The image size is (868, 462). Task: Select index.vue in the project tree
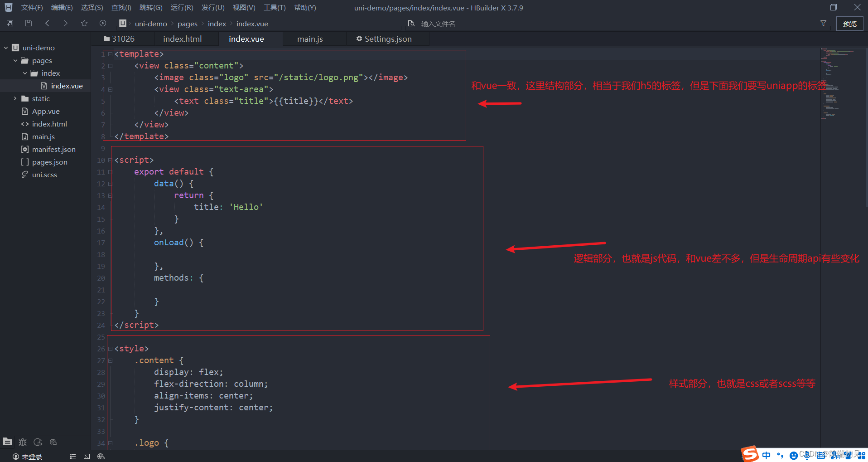45,86
